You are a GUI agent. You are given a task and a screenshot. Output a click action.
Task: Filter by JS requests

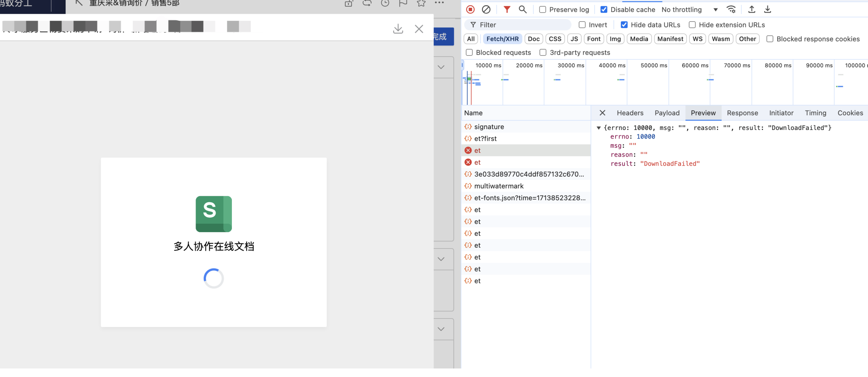[574, 39]
